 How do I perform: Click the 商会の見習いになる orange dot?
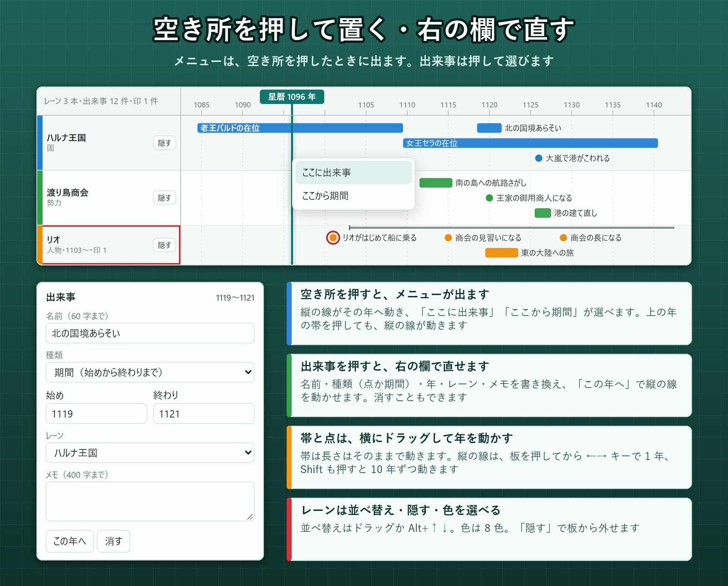pyautogui.click(x=448, y=238)
